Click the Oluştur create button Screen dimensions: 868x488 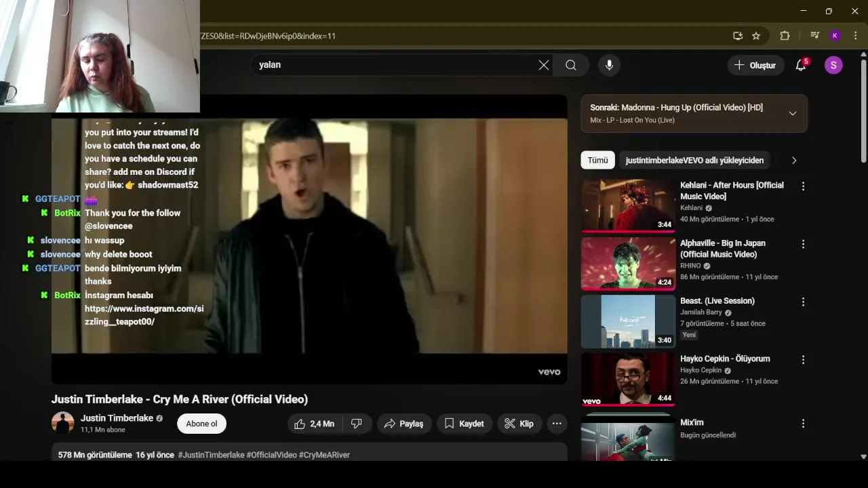[x=755, y=65]
